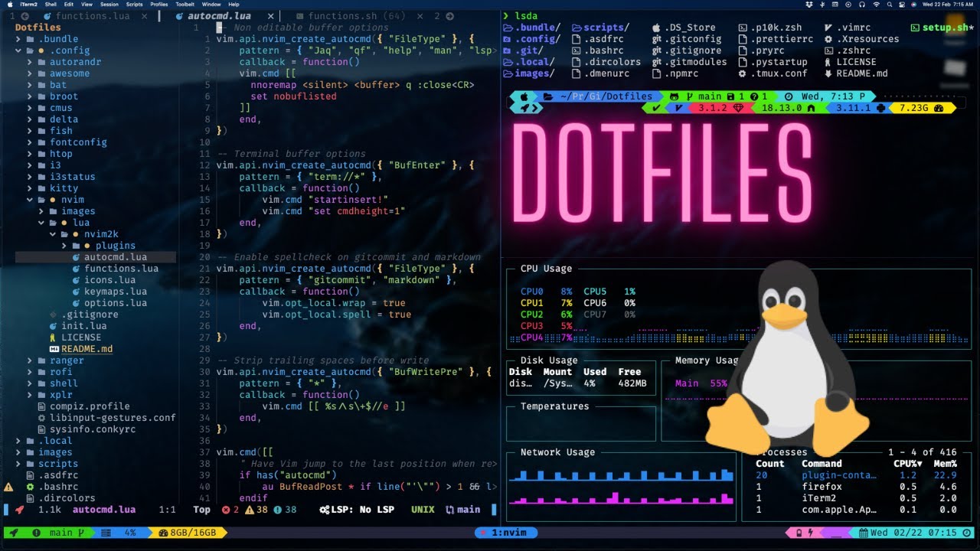Click the Siri icon in menu bar
Screen dimensions: 980x551
click(x=913, y=5)
